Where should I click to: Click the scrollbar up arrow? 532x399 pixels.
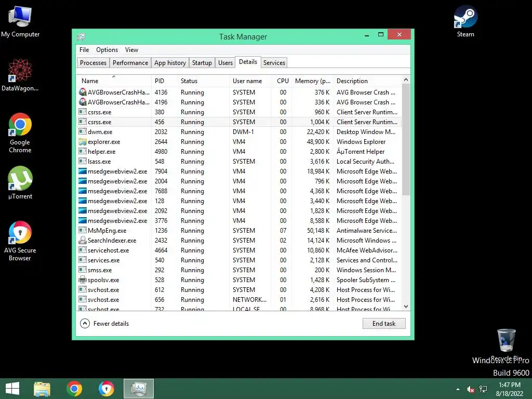406,79
